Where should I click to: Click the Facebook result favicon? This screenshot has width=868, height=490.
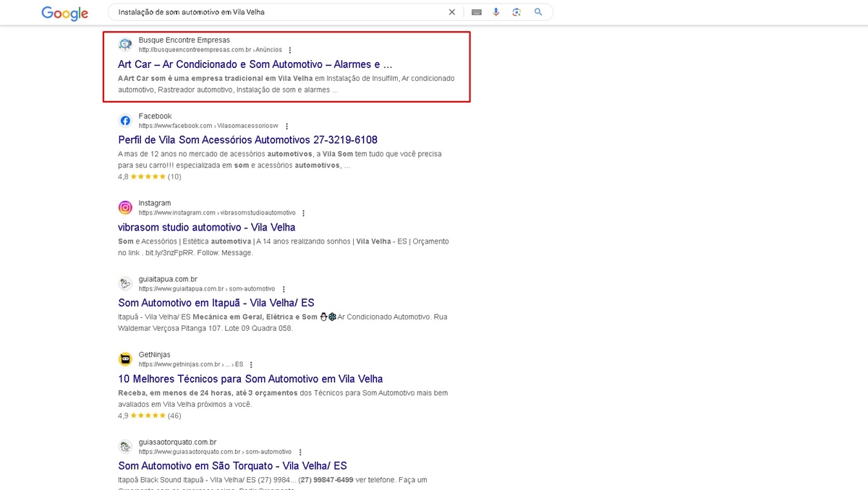coord(125,121)
